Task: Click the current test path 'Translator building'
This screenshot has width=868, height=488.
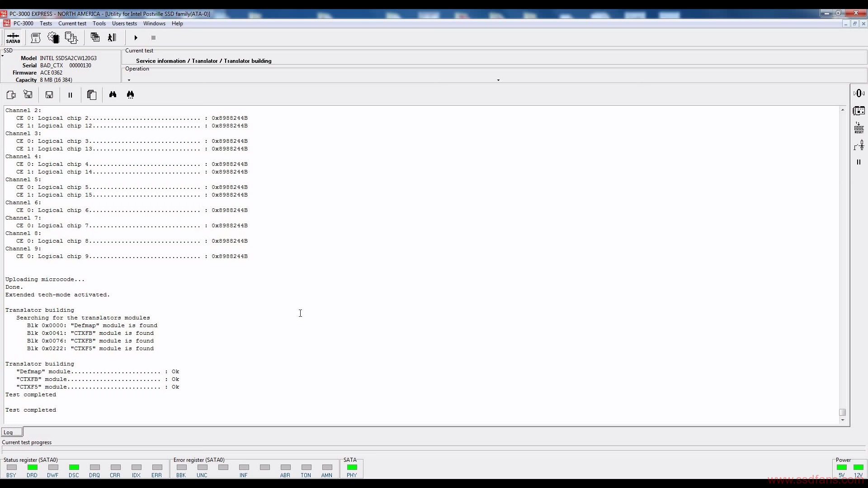Action: [x=248, y=61]
